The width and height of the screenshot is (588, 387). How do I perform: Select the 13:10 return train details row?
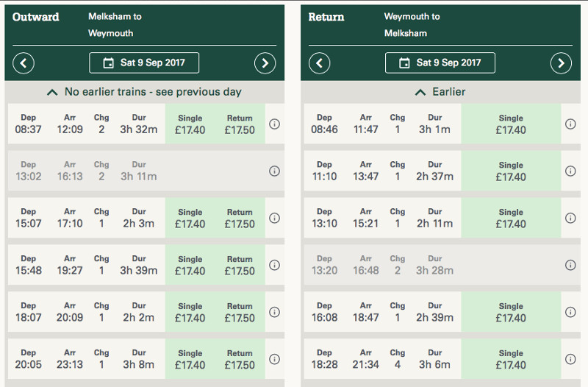[382, 219]
